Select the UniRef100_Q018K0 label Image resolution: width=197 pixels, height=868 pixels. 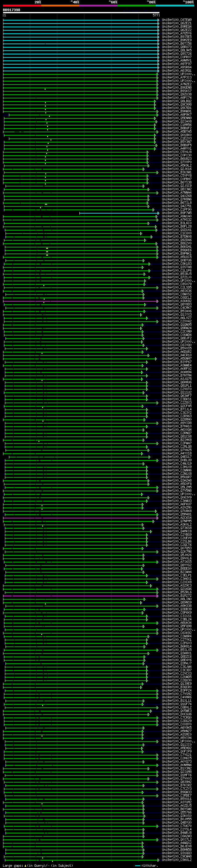pyautogui.click(x=176, y=135)
